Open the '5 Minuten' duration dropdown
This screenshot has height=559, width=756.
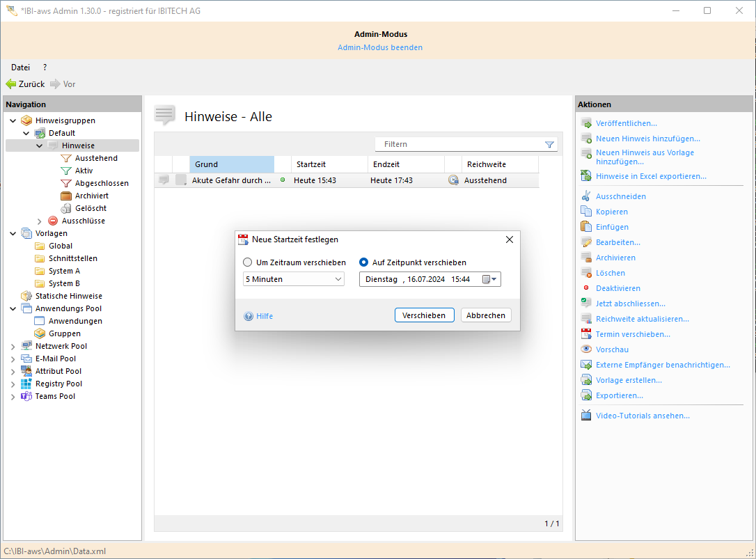pos(338,279)
